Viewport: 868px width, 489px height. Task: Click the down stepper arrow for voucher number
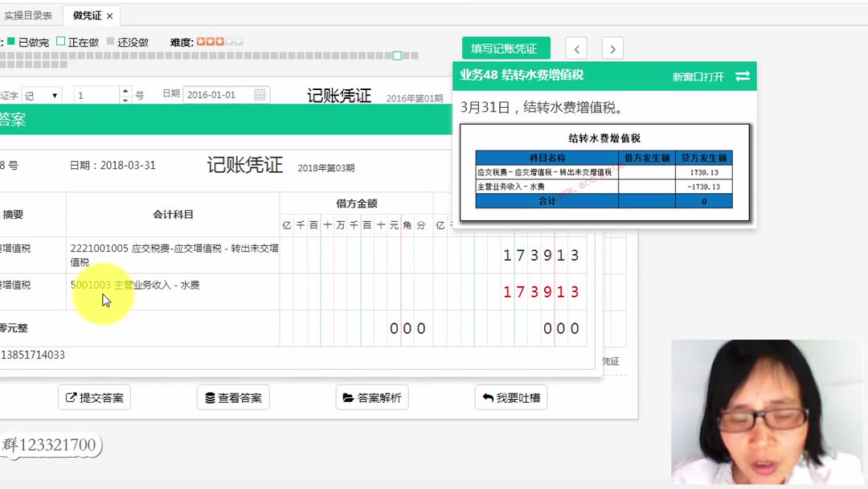coord(125,99)
